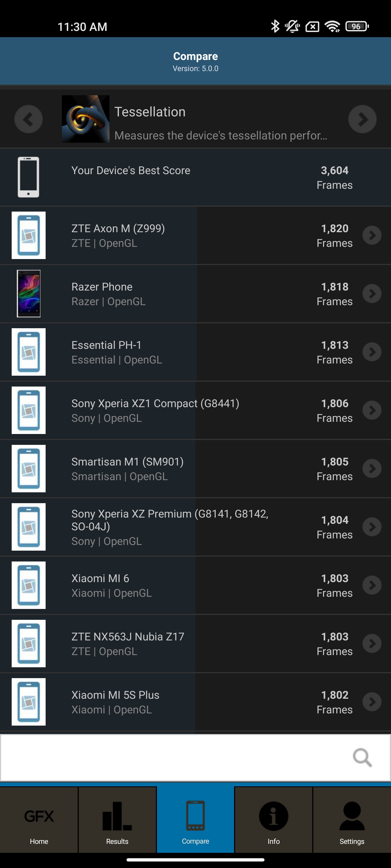Image resolution: width=391 pixels, height=868 pixels.
Task: Go to next benchmark test arrow
Action: tap(362, 119)
